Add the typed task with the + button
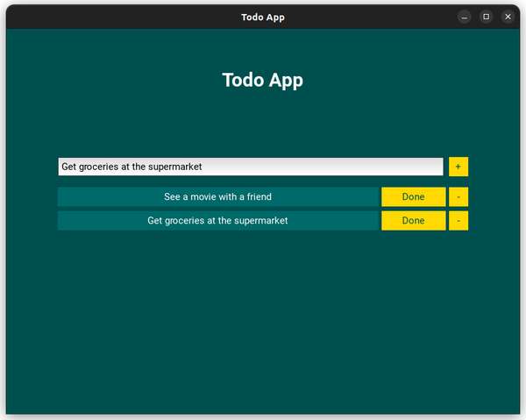 point(458,167)
